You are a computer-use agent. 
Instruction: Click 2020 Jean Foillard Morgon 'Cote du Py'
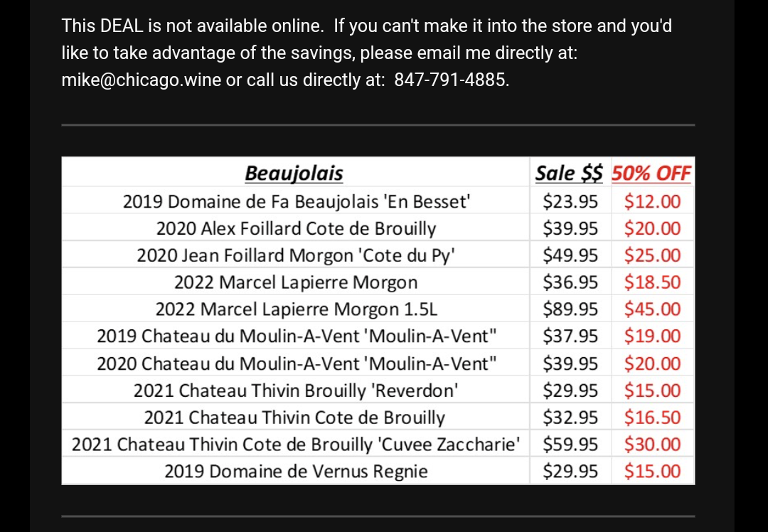coord(295,255)
